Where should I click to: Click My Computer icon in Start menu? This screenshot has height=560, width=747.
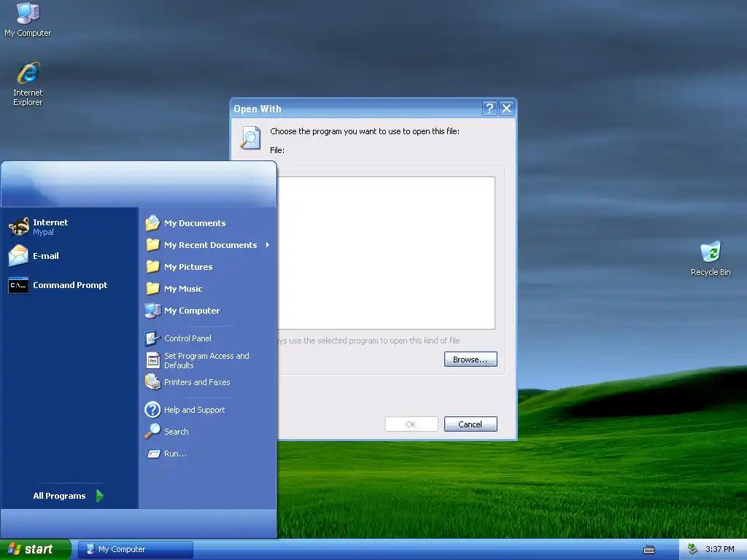[x=152, y=311]
